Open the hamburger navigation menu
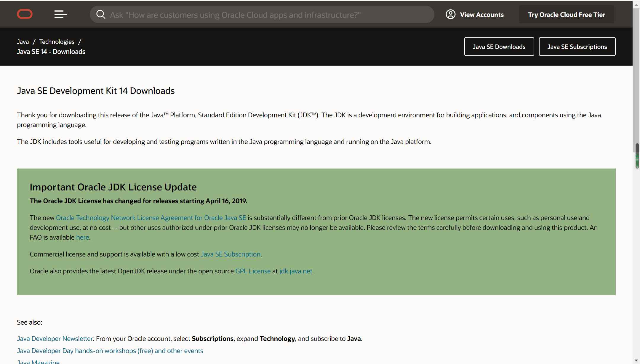640x364 pixels. (x=60, y=14)
